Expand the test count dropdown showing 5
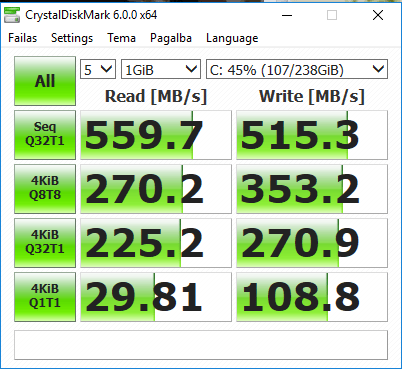Image resolution: width=402 pixels, height=369 pixels. pyautogui.click(x=98, y=69)
